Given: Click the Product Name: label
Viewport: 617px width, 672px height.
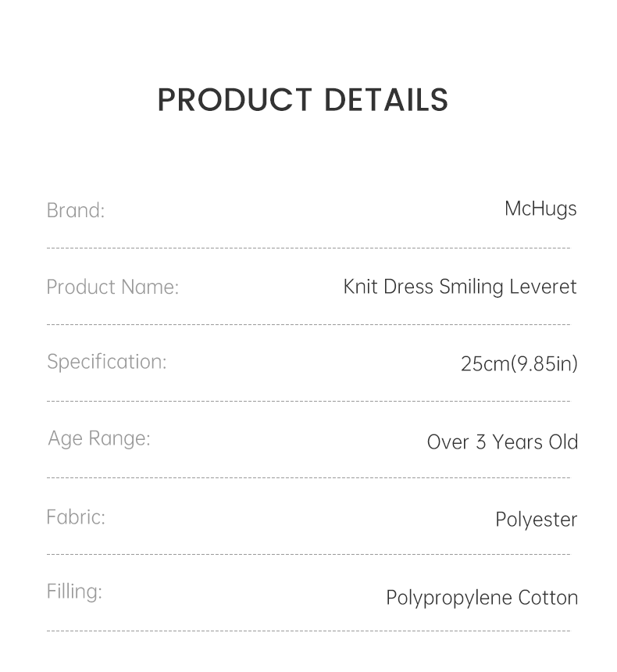Looking at the screenshot, I should 112,287.
